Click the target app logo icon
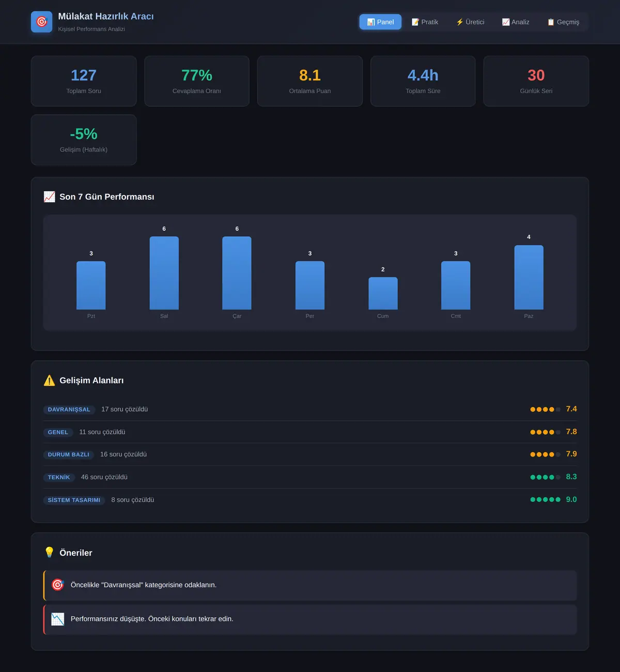Screen dimensions: 620x672 tap(42, 22)
